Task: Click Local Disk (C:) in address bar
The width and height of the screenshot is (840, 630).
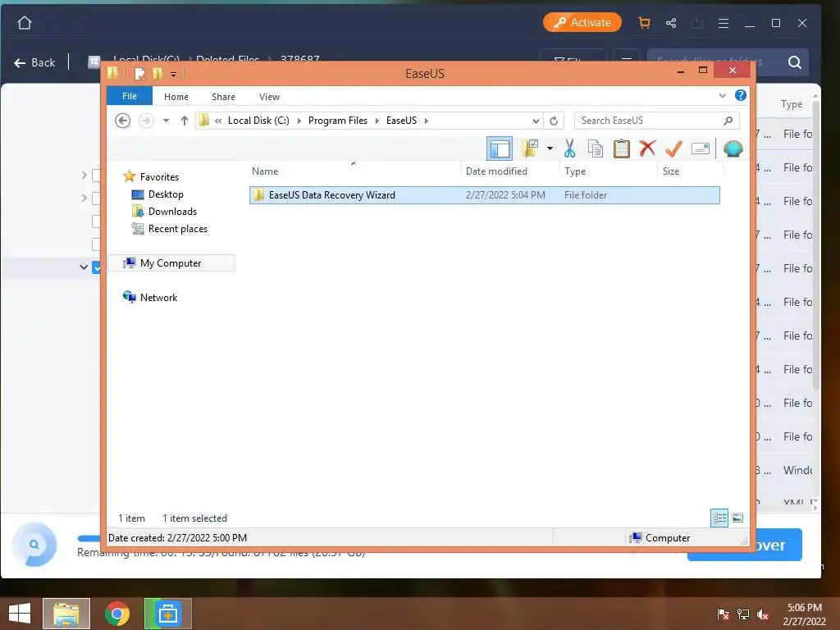Action: [x=258, y=121]
